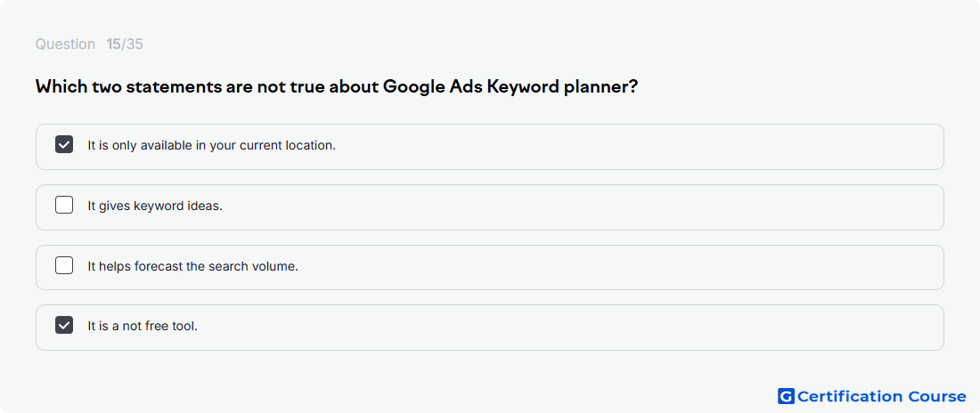The width and height of the screenshot is (980, 413).
Task: Select the 'It helps forecast the search volume.' text
Action: [193, 266]
